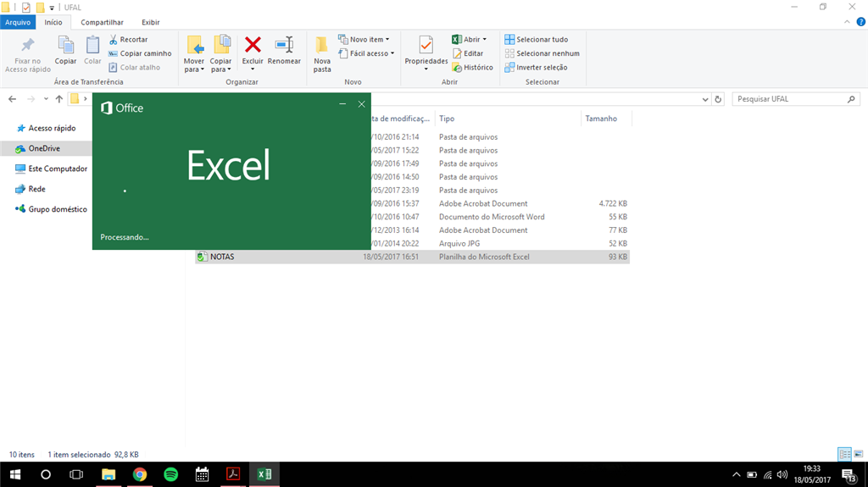Click the 4.722 KB Adobe Acrobat Document row
This screenshot has width=868, height=487.
click(498, 203)
